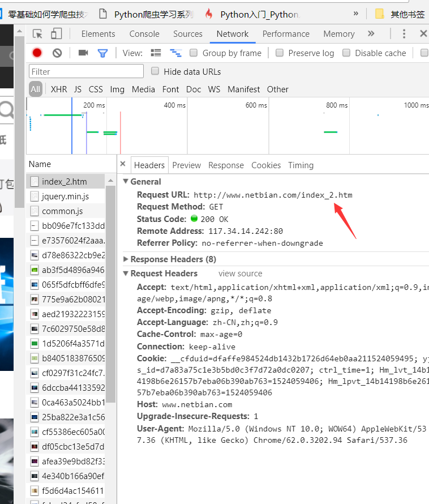Check the Disable cache option
The width and height of the screenshot is (429, 504).
pos(346,53)
